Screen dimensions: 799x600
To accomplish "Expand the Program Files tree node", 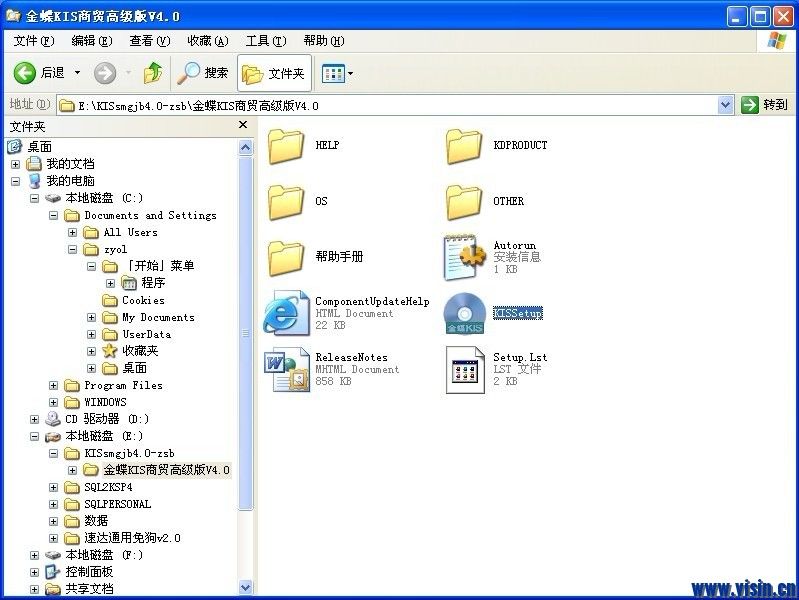I will (x=54, y=386).
